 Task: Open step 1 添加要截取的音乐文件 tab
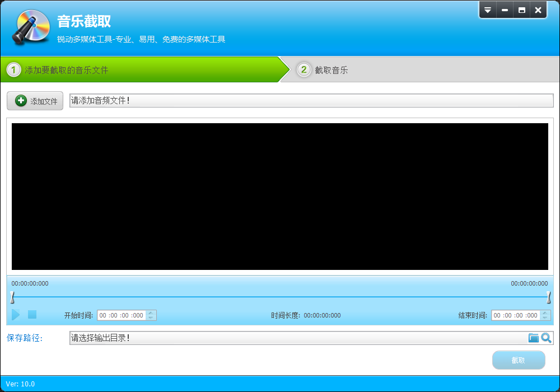[143, 69]
